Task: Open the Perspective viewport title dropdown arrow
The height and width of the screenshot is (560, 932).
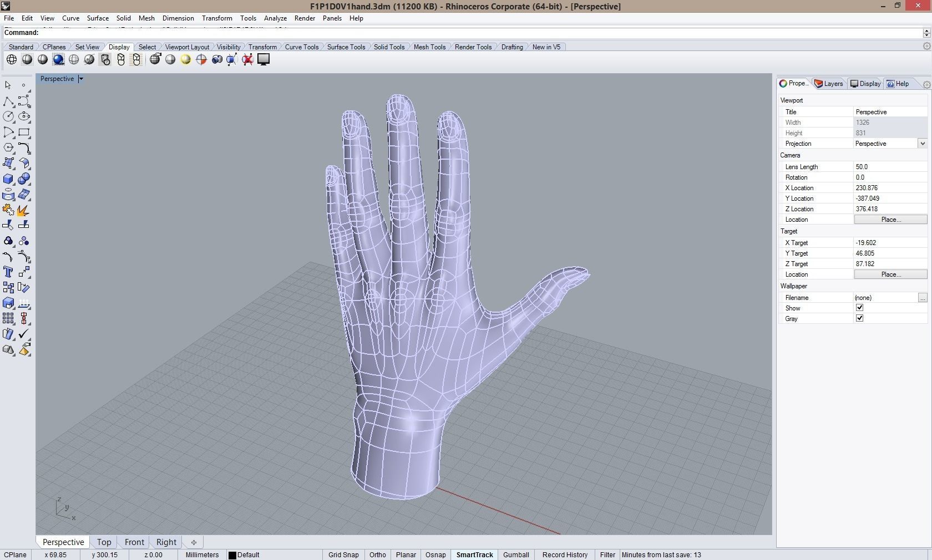Action: (81, 79)
